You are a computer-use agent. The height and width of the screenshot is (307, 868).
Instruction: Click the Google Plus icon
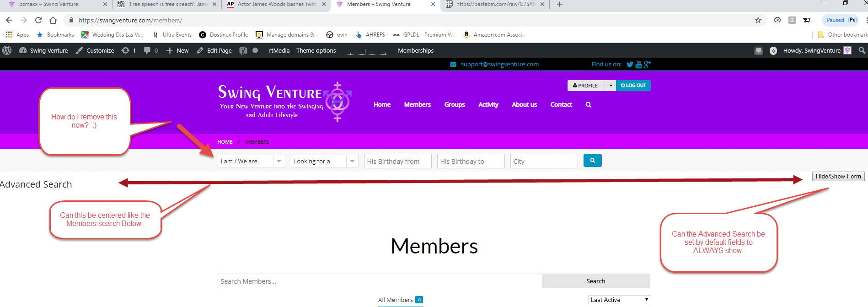click(x=647, y=65)
